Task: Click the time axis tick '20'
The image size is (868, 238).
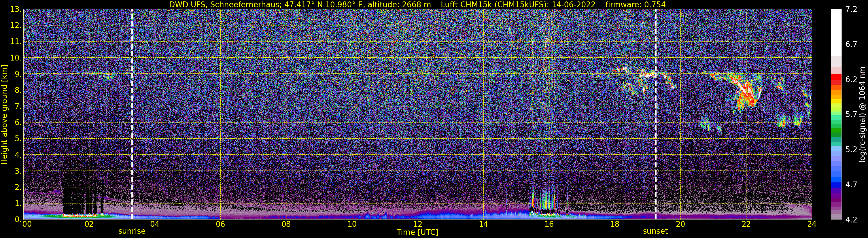Action: click(x=680, y=224)
